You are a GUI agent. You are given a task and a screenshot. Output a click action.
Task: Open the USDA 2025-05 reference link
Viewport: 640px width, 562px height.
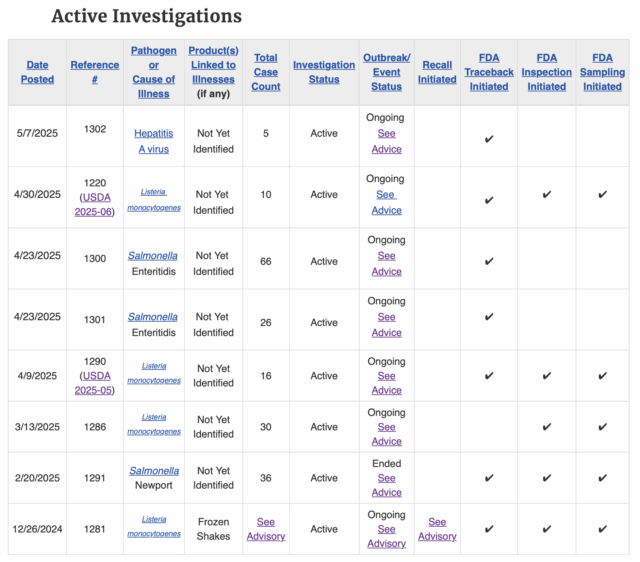click(x=95, y=383)
